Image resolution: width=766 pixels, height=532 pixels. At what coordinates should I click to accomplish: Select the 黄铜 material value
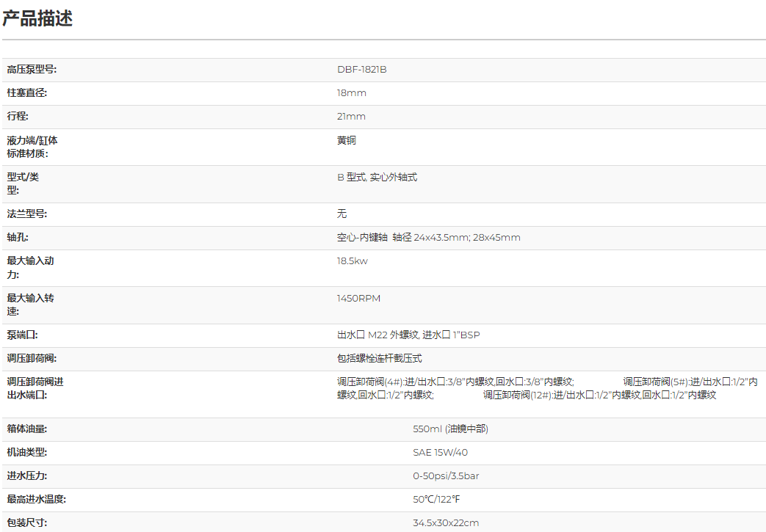point(347,140)
